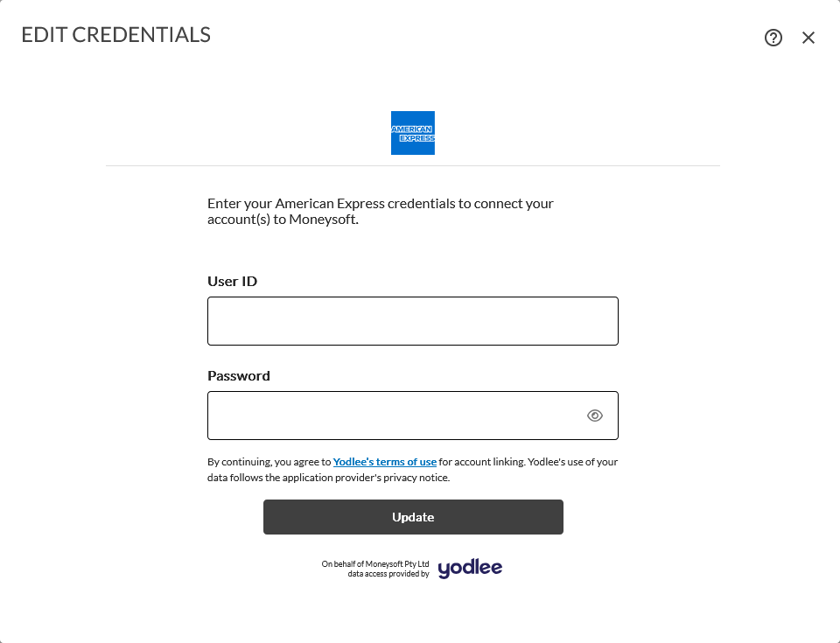The image size is (840, 643).
Task: Focus the User ID input field
Action: [413, 321]
